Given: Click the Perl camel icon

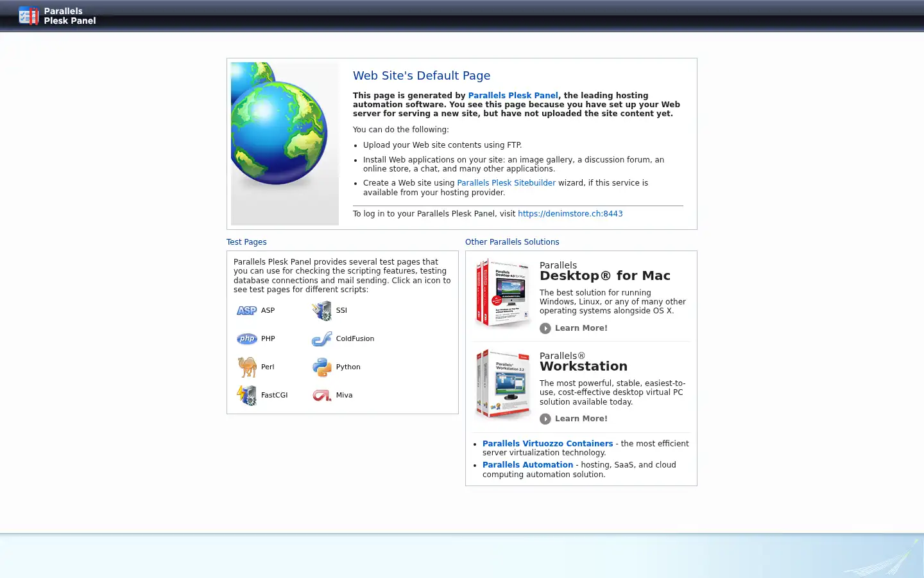Looking at the screenshot, I should click(247, 367).
